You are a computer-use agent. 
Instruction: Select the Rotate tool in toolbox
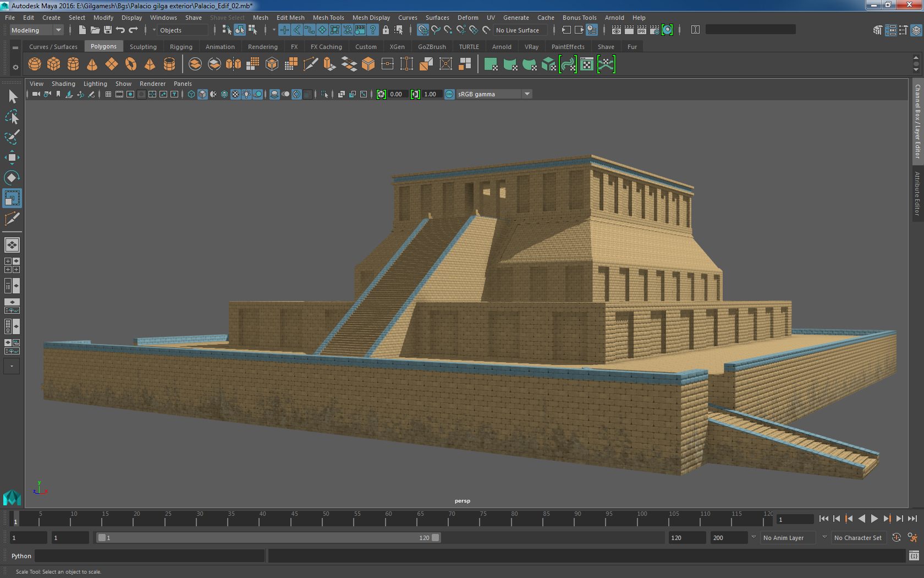pyautogui.click(x=12, y=177)
